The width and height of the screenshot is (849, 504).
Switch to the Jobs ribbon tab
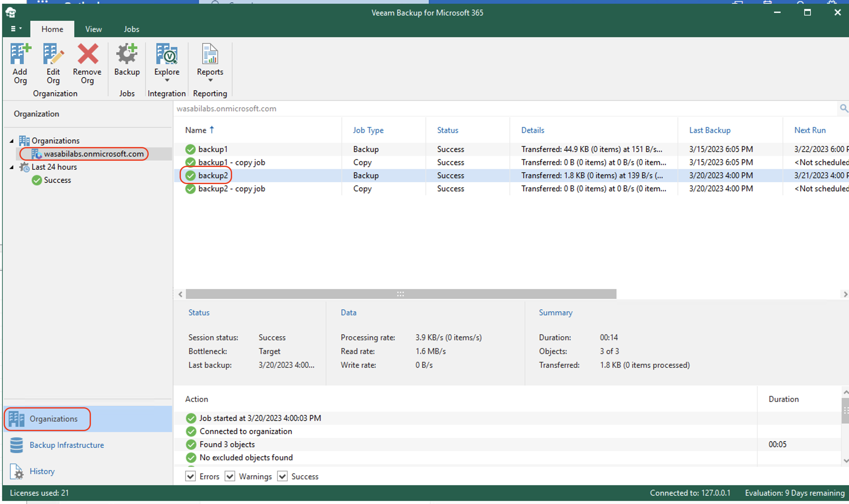tap(131, 29)
